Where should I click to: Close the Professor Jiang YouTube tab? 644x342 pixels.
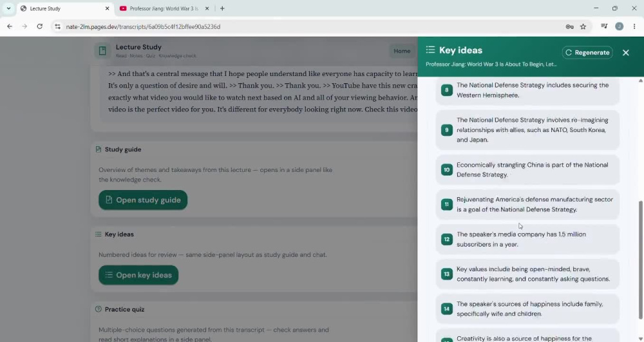(207, 8)
